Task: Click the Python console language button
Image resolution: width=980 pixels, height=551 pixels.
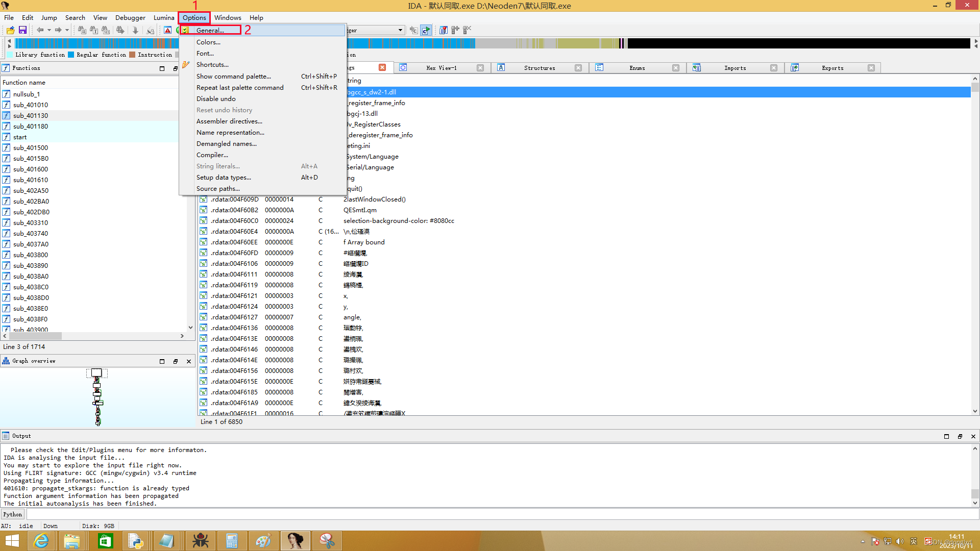Action: [12, 514]
